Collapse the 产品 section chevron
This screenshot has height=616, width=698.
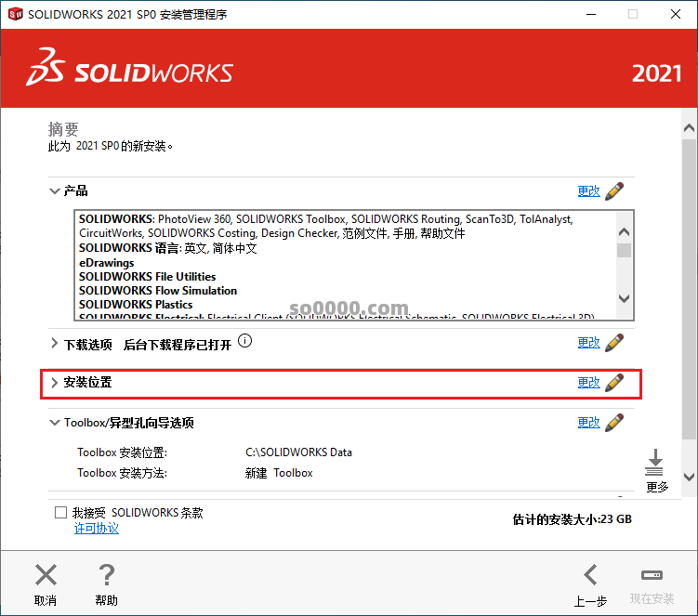[x=54, y=191]
